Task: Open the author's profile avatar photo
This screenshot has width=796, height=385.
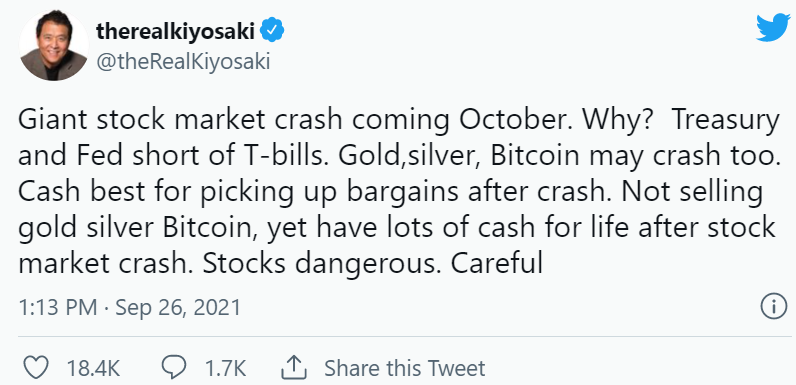Action: (54, 46)
